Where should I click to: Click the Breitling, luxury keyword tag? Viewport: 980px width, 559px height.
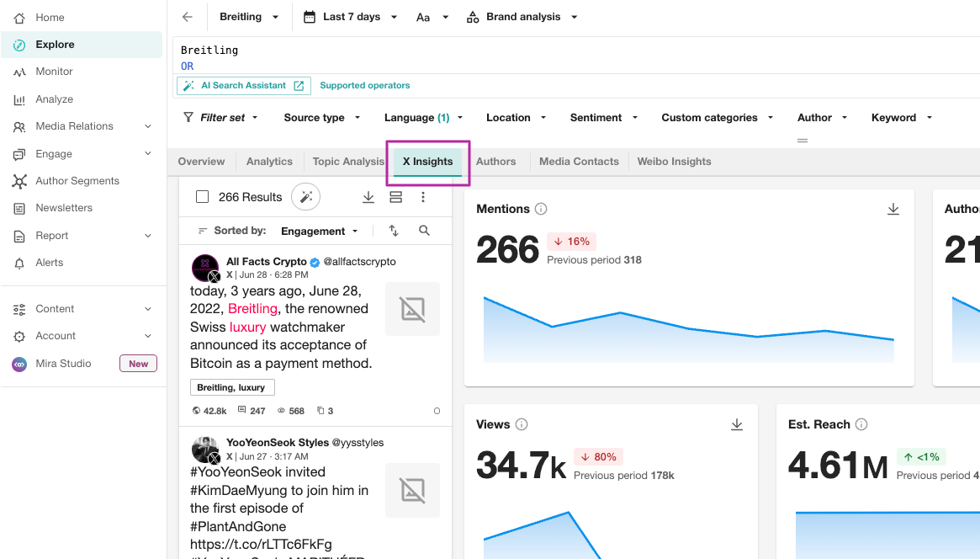pyautogui.click(x=231, y=387)
